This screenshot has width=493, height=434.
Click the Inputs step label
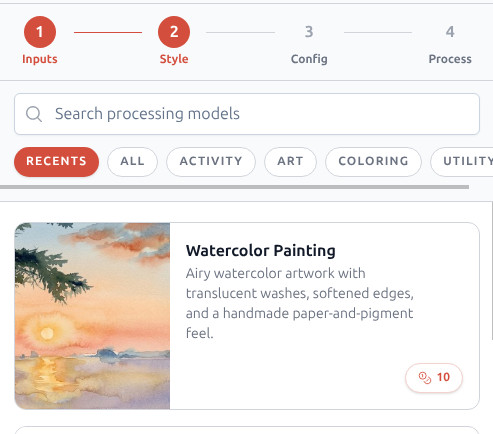(40, 59)
